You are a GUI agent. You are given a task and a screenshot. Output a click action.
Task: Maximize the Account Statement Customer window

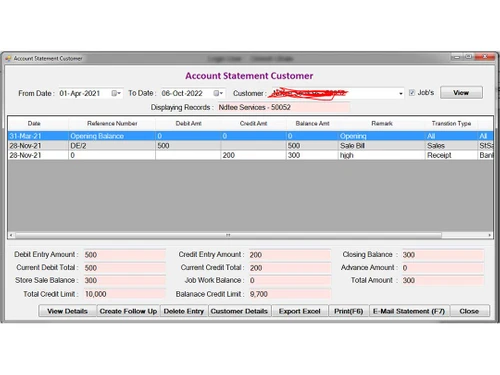coord(468,57)
